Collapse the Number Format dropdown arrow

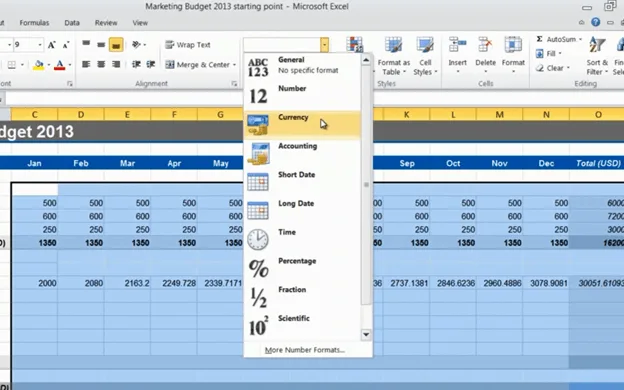coord(324,45)
